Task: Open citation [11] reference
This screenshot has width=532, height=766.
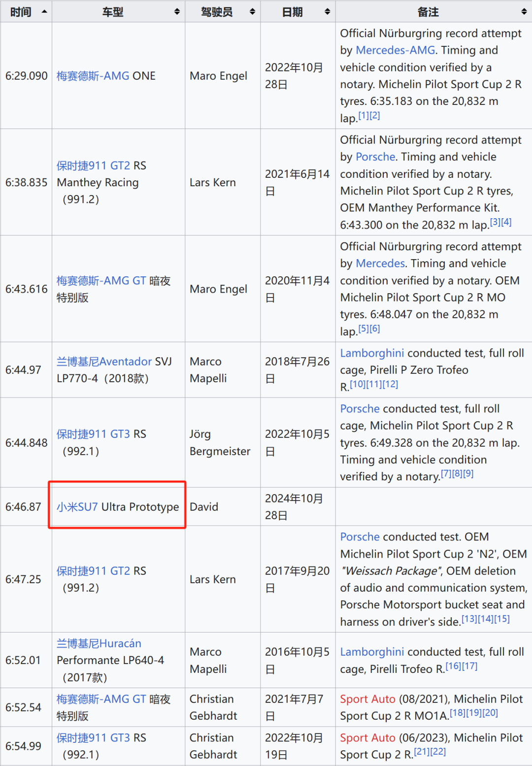Action: click(x=374, y=385)
